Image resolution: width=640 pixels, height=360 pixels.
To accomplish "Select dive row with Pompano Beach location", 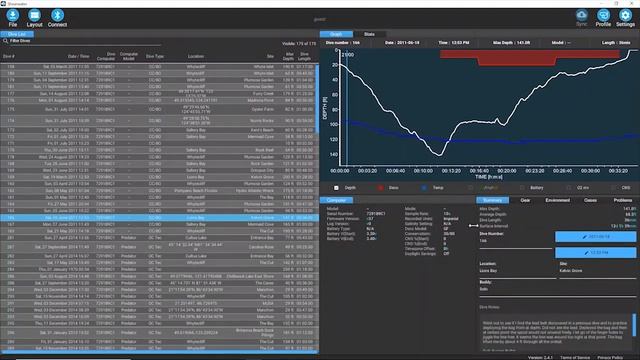I will (159, 191).
